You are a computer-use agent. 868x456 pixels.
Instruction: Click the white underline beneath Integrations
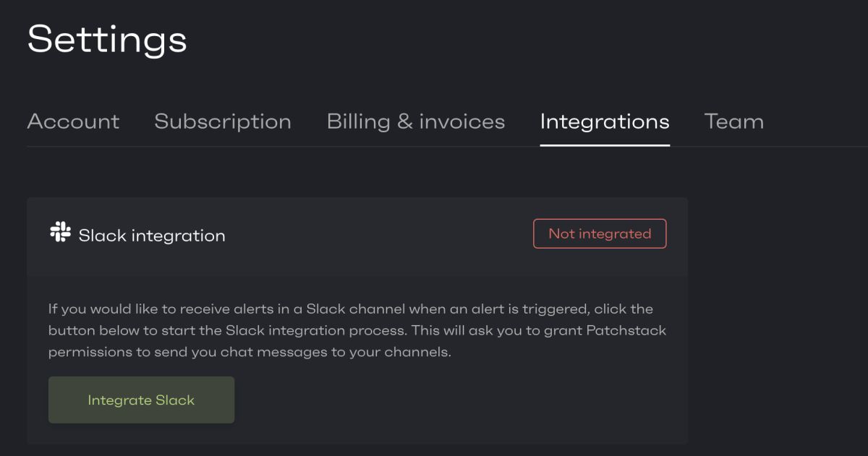(605, 145)
